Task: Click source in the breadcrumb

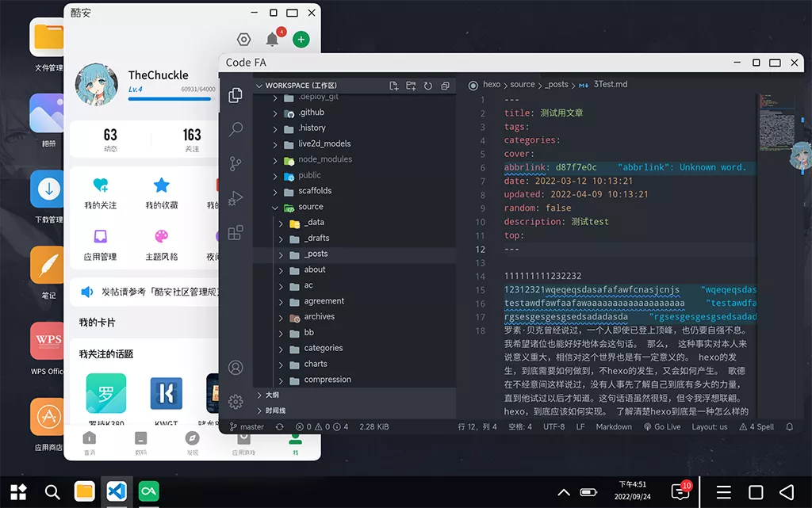Action: point(522,84)
